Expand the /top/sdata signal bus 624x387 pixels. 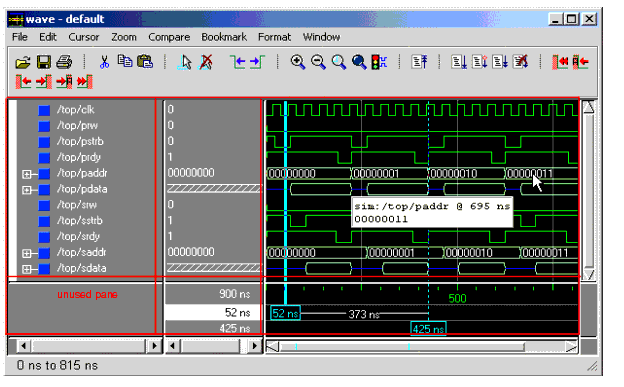[27, 269]
